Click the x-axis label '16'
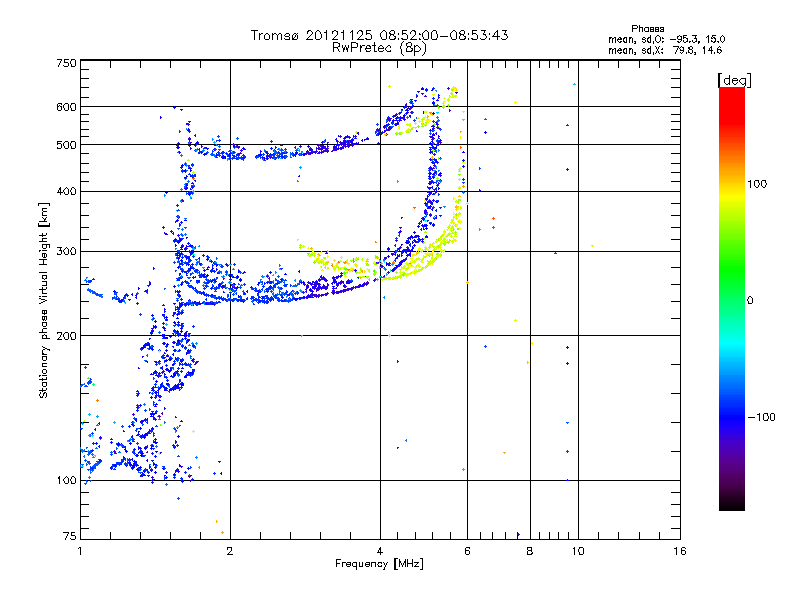This screenshot has height=600, width=800. tap(680, 551)
